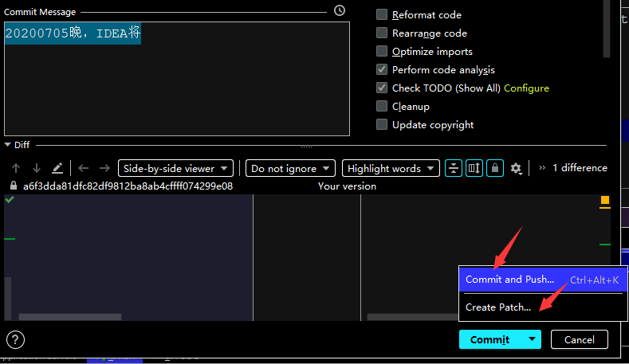Viewport: 629px width, 364px height.
Task: Click options panel vertical scrollbar
Action: [x=607, y=29]
